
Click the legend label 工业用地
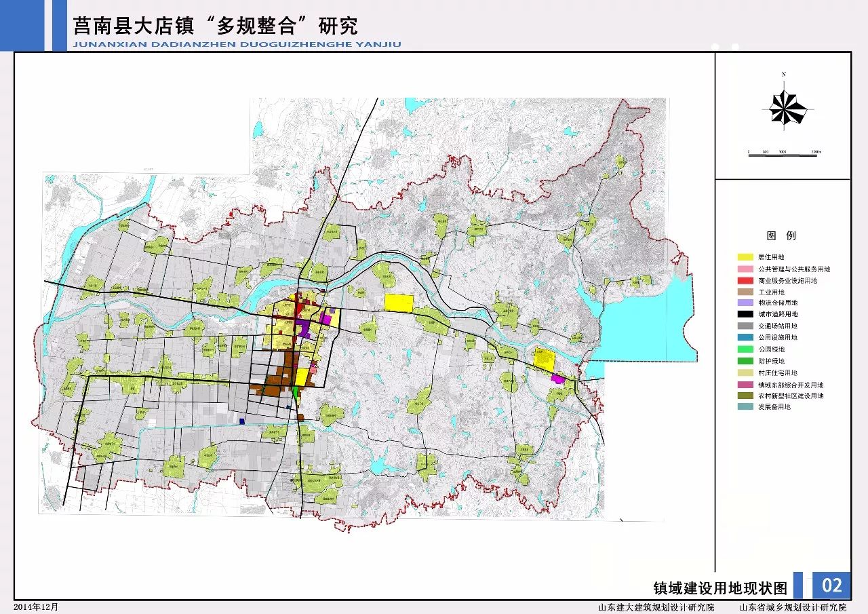point(771,292)
